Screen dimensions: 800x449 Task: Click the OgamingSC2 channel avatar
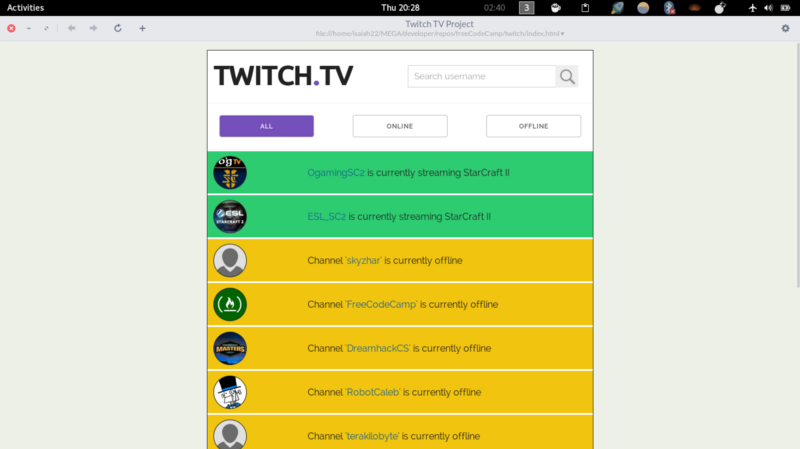tap(230, 173)
